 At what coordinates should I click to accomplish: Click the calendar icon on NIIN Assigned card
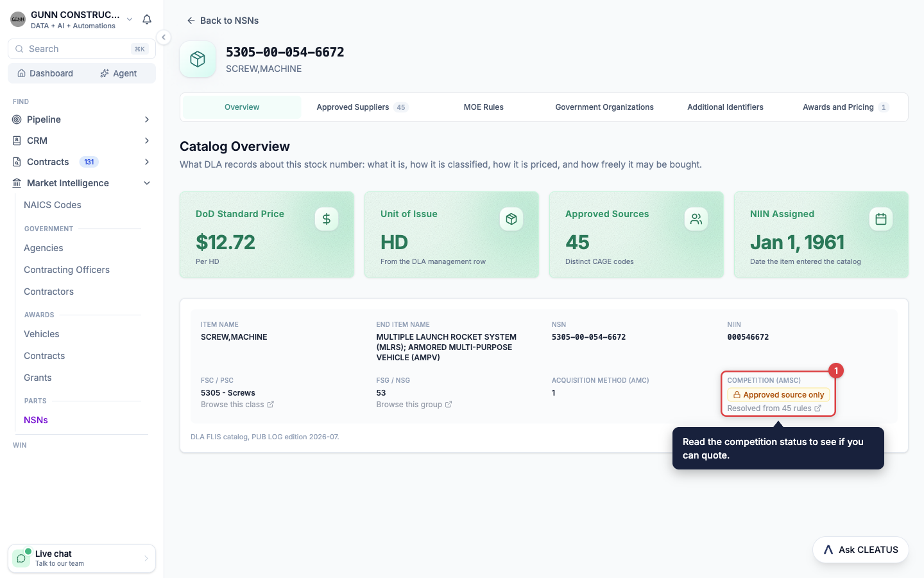(881, 219)
